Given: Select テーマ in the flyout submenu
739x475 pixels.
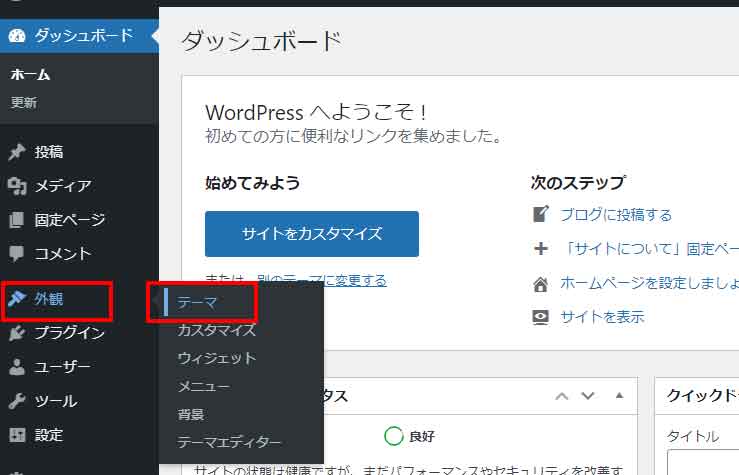Looking at the screenshot, I should coord(197,302).
